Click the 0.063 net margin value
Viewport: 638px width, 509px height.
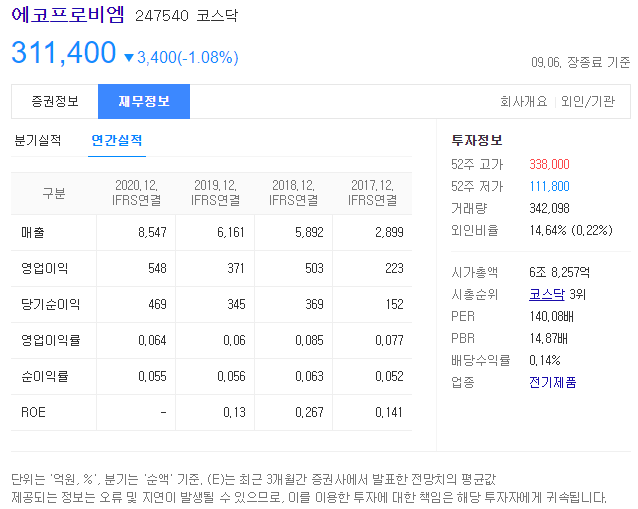tap(309, 376)
